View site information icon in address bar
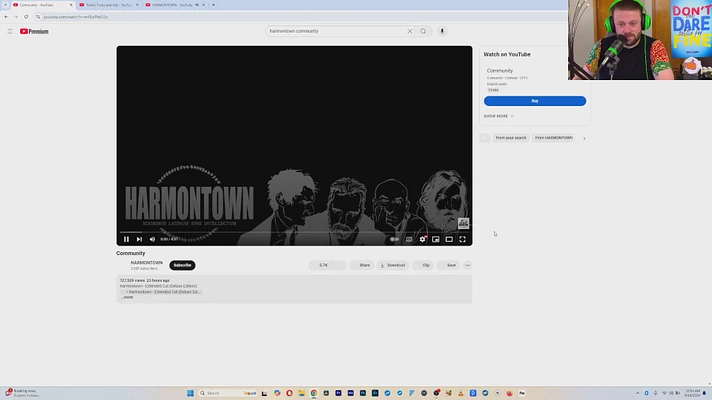 (38, 17)
